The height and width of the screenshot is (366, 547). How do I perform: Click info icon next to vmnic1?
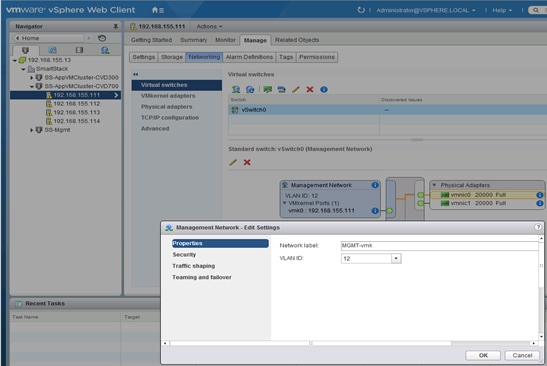click(540, 203)
